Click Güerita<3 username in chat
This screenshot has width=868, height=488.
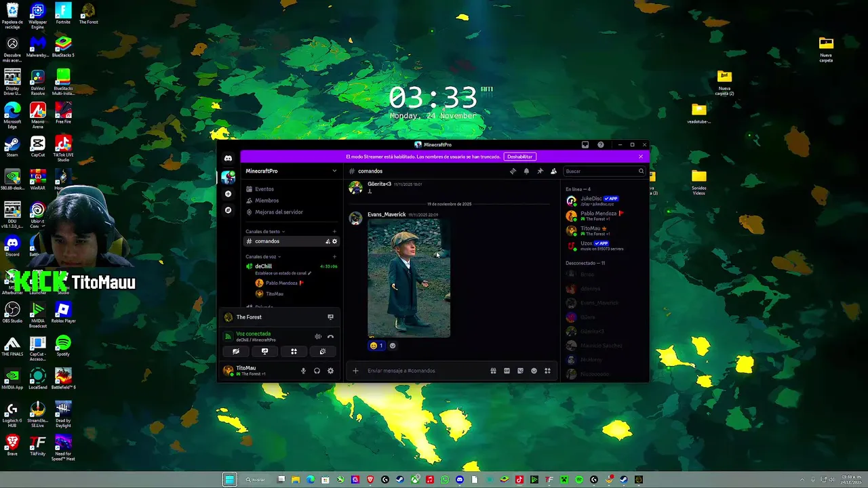point(379,184)
